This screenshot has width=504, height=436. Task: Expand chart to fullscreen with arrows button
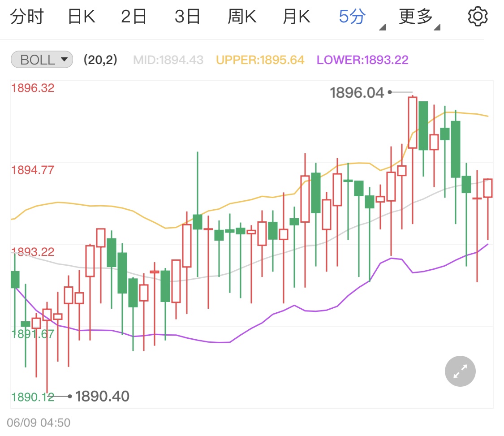pyautogui.click(x=460, y=371)
